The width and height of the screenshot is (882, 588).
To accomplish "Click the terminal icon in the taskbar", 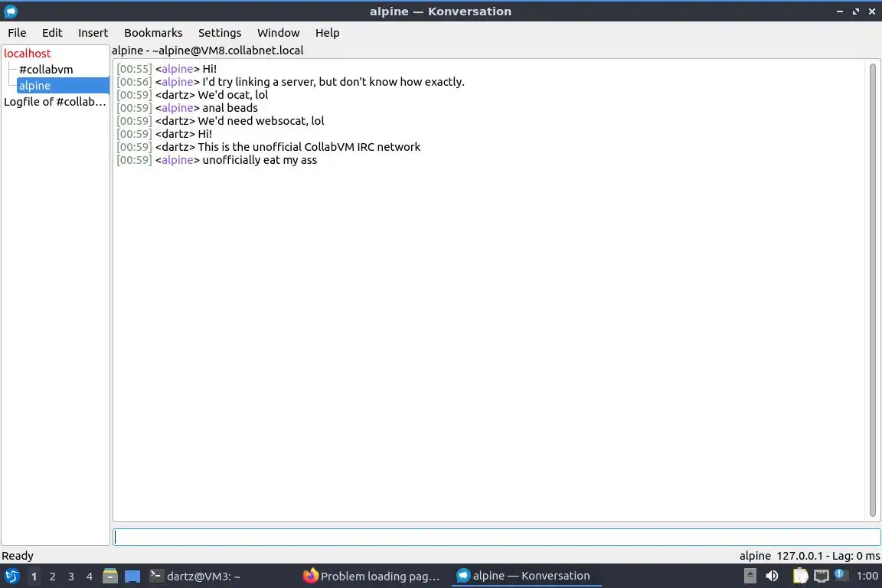I will coord(156,576).
